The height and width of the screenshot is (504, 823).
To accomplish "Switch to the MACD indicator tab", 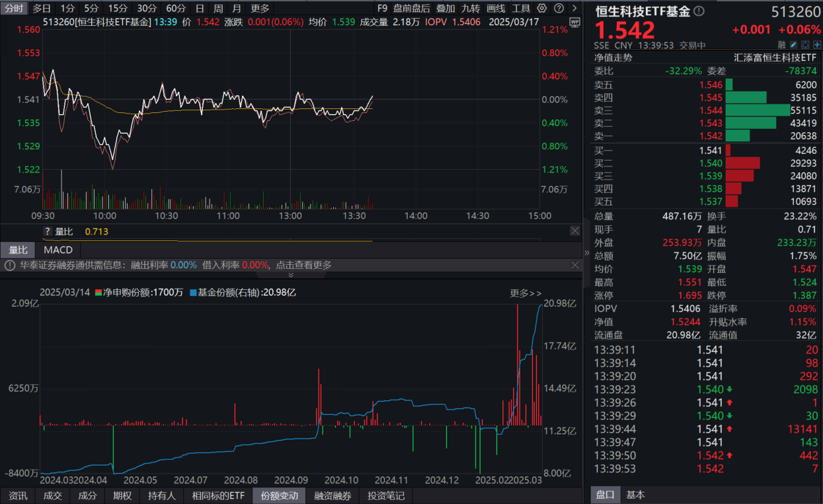I will point(58,250).
